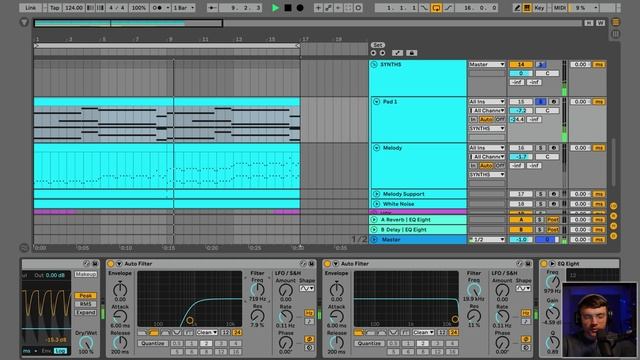This screenshot has width=640, height=360.
Task: Open SYNTHS output Master dropdown
Action: [x=487, y=64]
